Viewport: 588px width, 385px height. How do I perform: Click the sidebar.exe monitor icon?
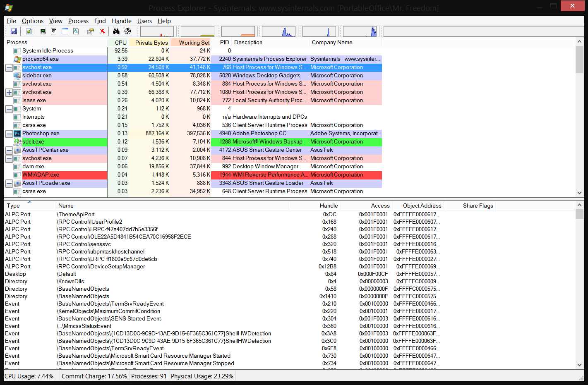click(x=17, y=76)
